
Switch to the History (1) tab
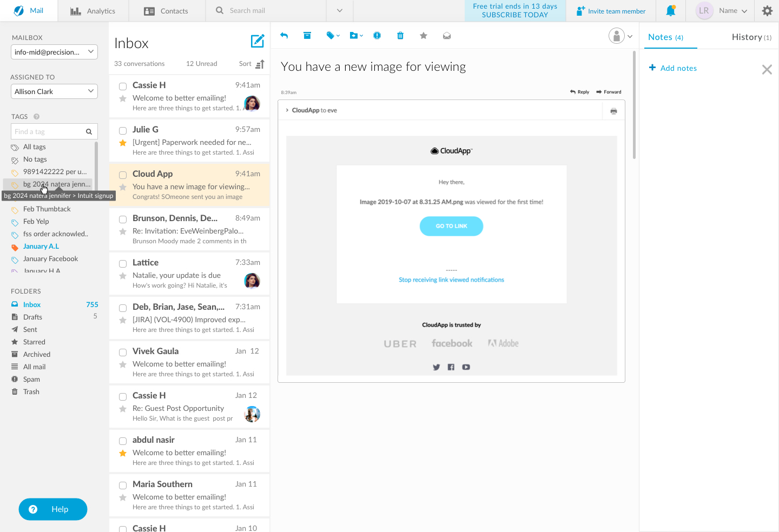[752, 37]
